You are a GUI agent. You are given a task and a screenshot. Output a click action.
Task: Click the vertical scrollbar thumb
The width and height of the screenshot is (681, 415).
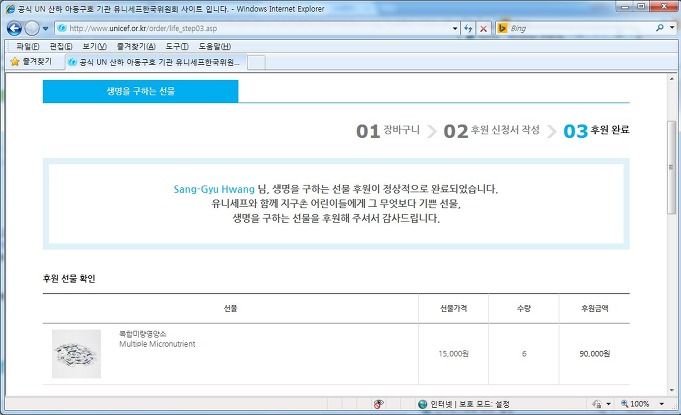pyautogui.click(x=671, y=168)
